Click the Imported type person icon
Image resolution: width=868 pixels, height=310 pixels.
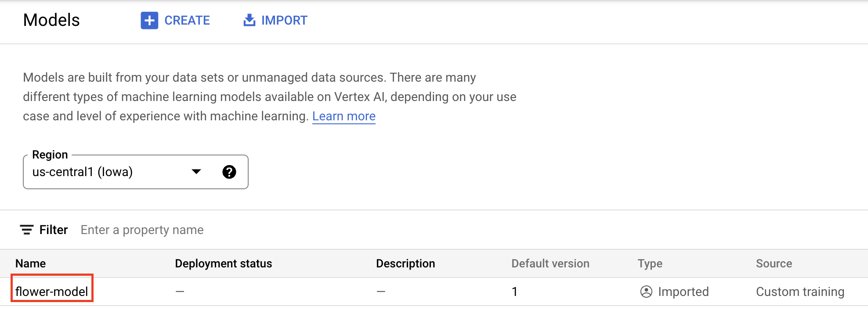[646, 292]
